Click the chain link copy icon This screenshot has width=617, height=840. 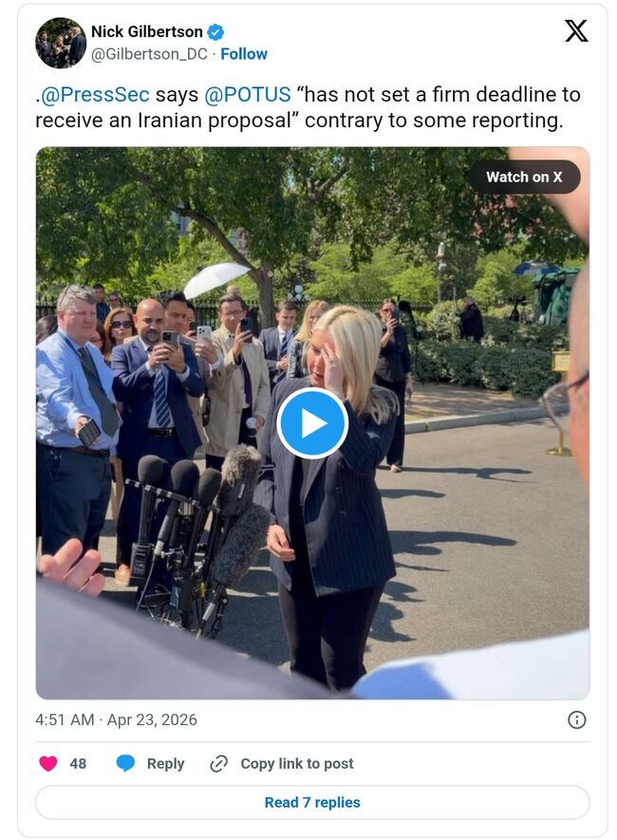[218, 763]
